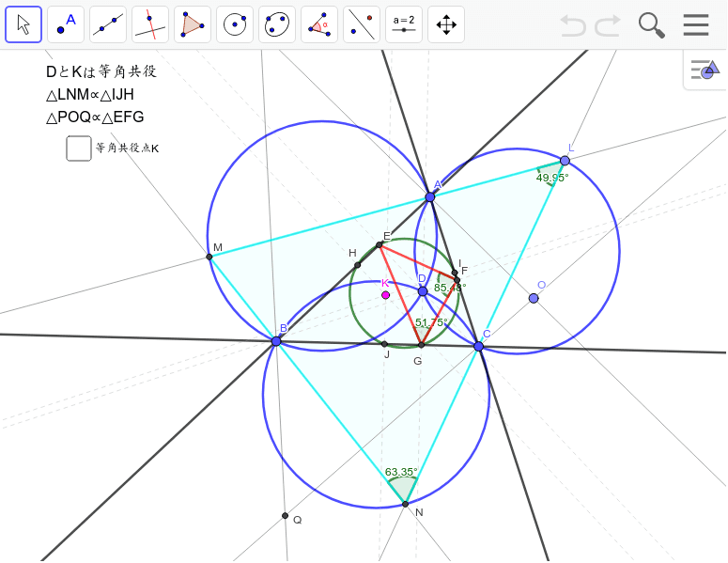Open the Style Bar toggle
Screen dimensions: 728x563
tap(705, 70)
